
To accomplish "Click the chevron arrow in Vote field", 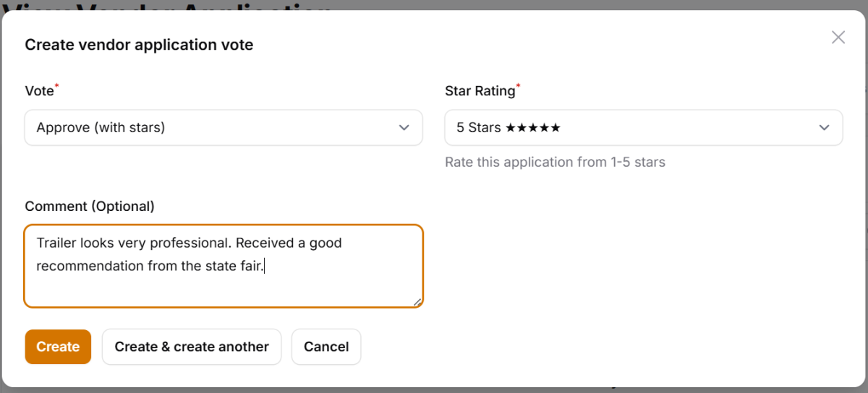I will tap(404, 128).
